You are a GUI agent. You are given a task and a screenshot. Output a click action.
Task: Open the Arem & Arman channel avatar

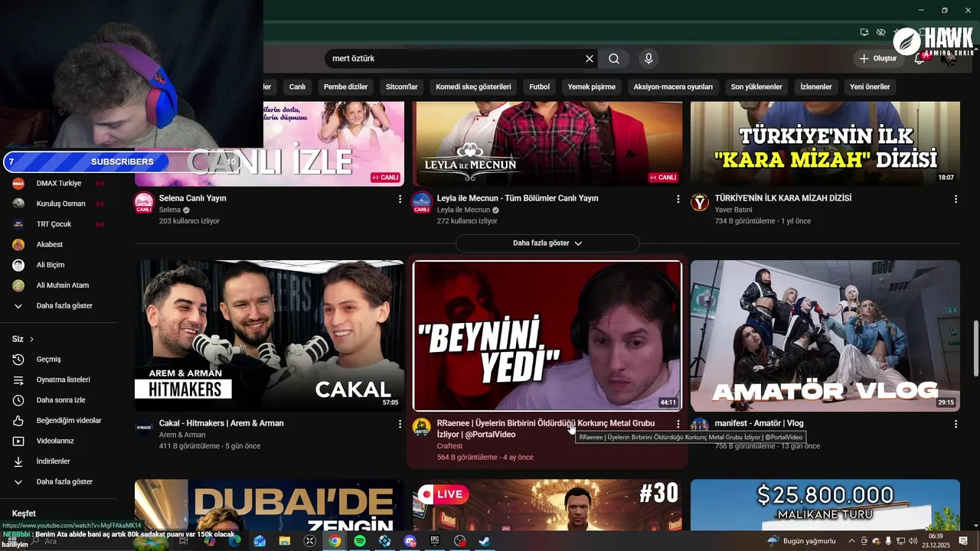click(144, 428)
